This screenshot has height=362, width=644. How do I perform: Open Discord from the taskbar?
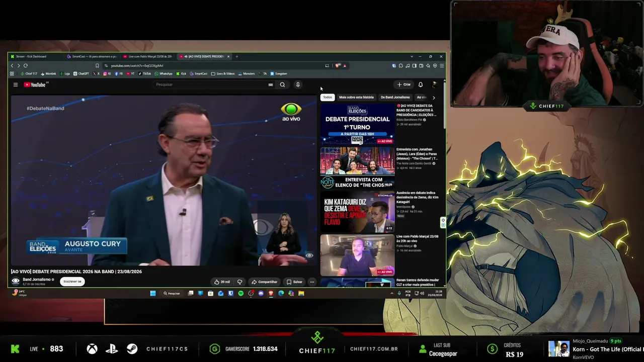point(261,294)
